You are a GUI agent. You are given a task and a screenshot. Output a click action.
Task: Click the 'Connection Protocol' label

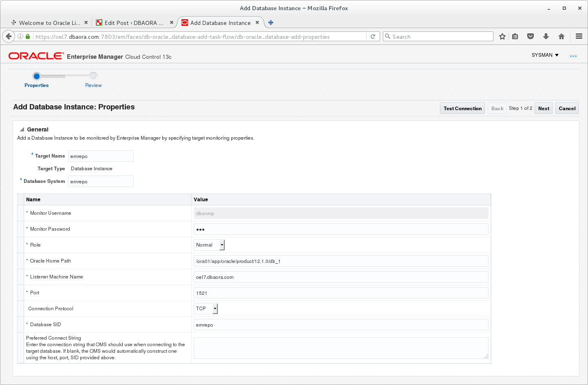coord(51,309)
